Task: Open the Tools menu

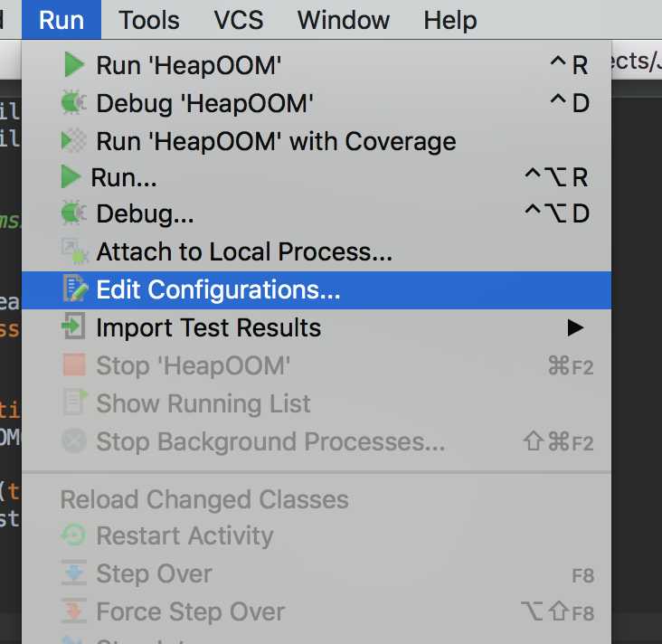Action: point(148,20)
